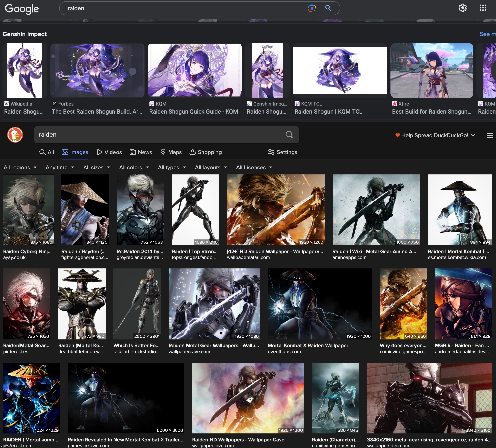Expand Help Spread DuckDuckGo dropdown
The image size is (496, 448).
click(435, 135)
